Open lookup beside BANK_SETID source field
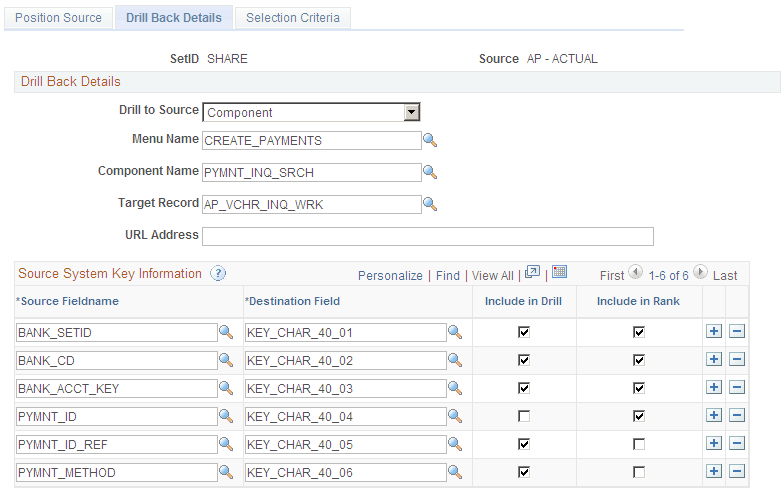The height and width of the screenshot is (495, 784). [226, 332]
